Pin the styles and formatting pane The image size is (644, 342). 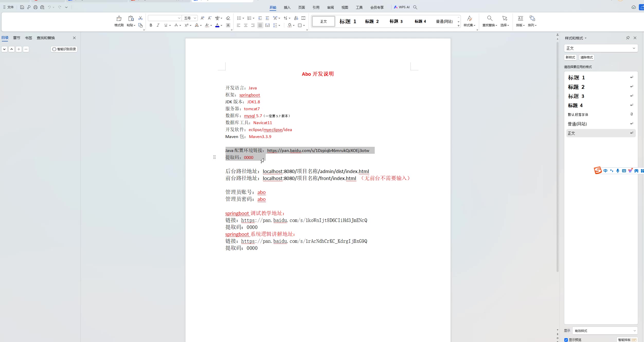[x=628, y=38]
